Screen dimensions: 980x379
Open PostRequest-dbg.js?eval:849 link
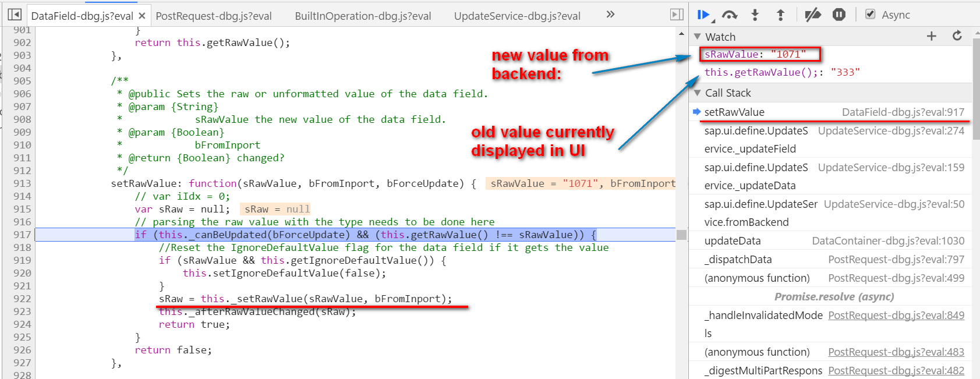[x=896, y=315]
